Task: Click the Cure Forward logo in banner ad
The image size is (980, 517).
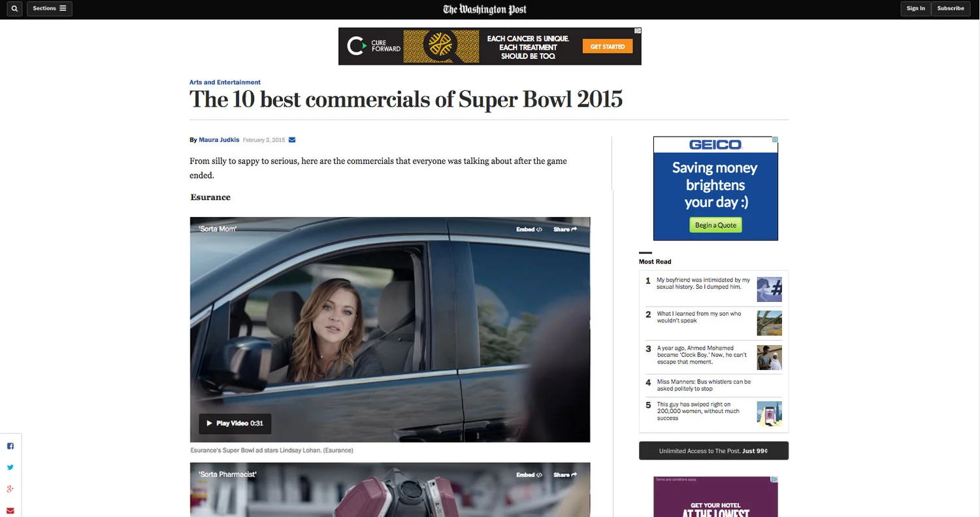Action: click(374, 46)
